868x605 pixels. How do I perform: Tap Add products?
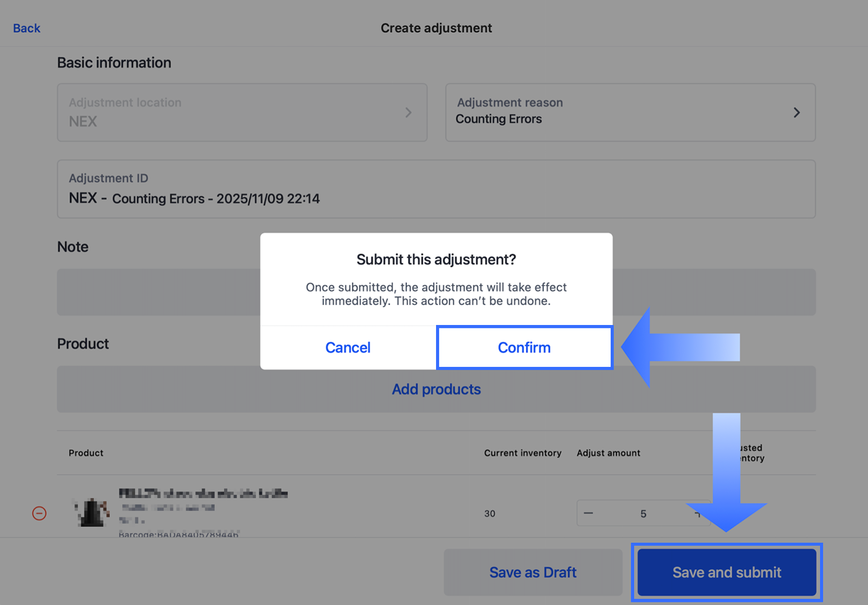pos(436,389)
